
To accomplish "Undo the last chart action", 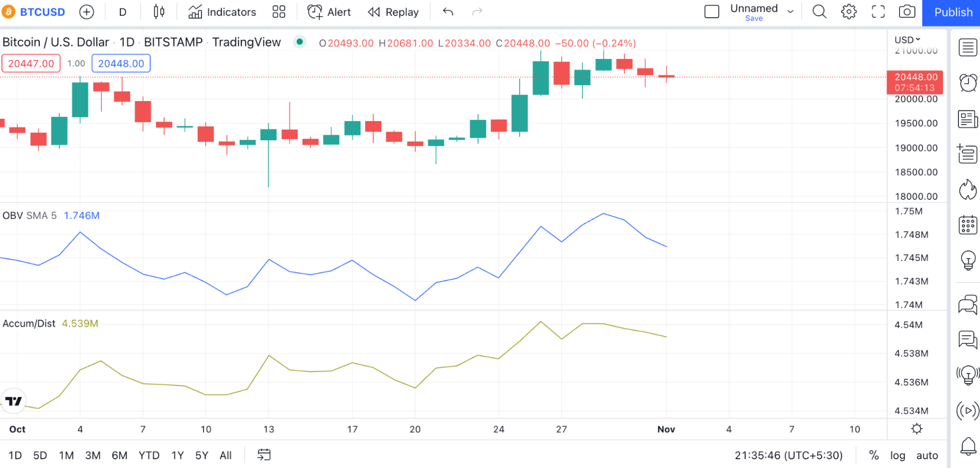I will pyautogui.click(x=448, y=12).
